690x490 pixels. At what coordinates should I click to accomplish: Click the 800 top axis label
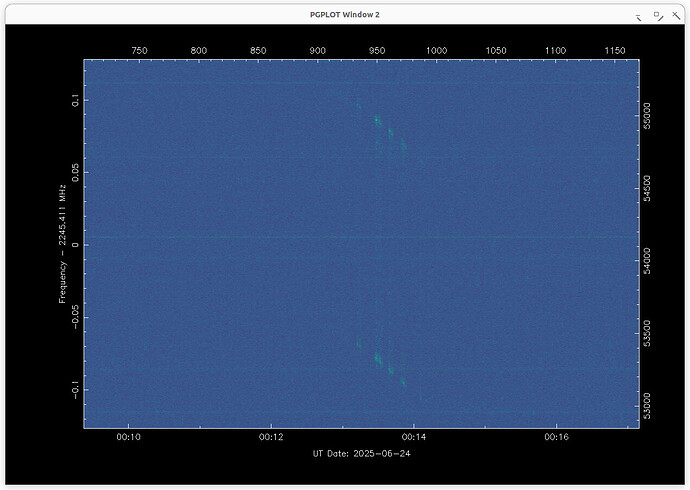(198, 51)
